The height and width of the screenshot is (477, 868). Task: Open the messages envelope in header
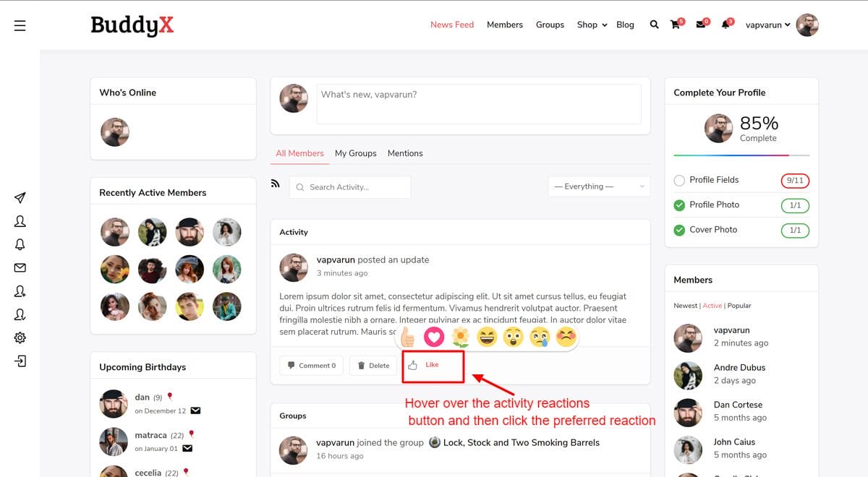coord(700,25)
